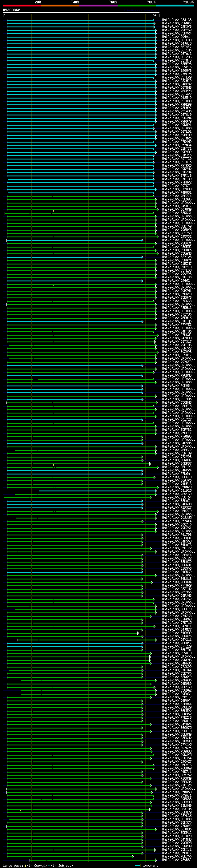This screenshot has width=197, height=868.
Task: Click hit UniRef100_A9TT29
Action: click(x=177, y=159)
